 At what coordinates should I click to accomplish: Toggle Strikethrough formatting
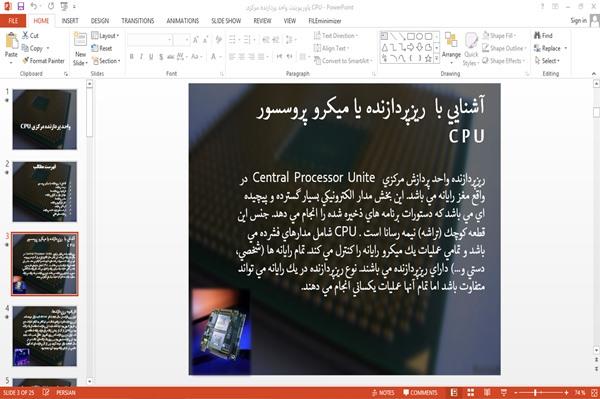click(171, 57)
